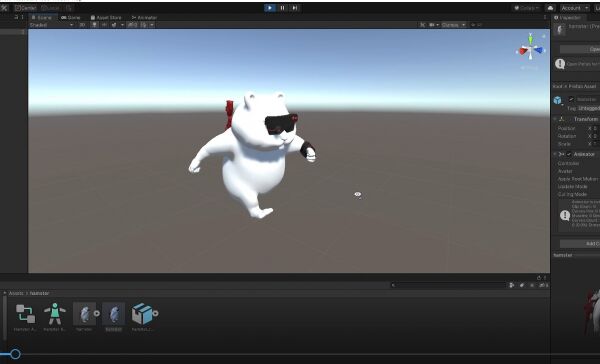Click the search-by-label filter icon
Image resolution: width=600 pixels, height=364 pixels.
coord(522,285)
